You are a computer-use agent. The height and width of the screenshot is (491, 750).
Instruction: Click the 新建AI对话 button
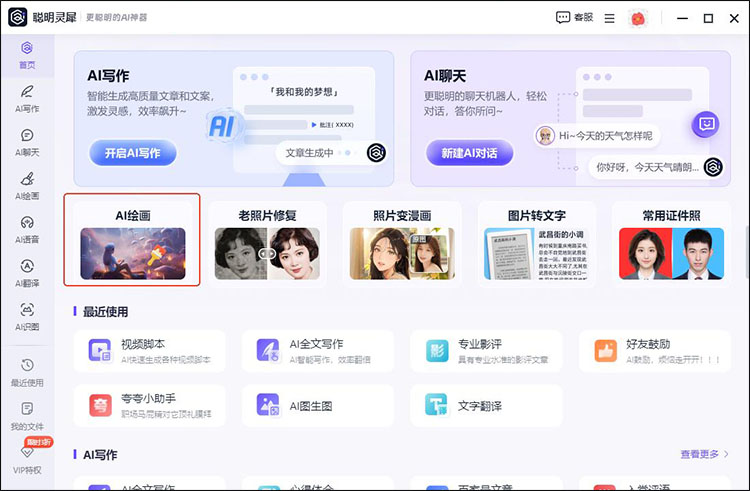[470, 153]
